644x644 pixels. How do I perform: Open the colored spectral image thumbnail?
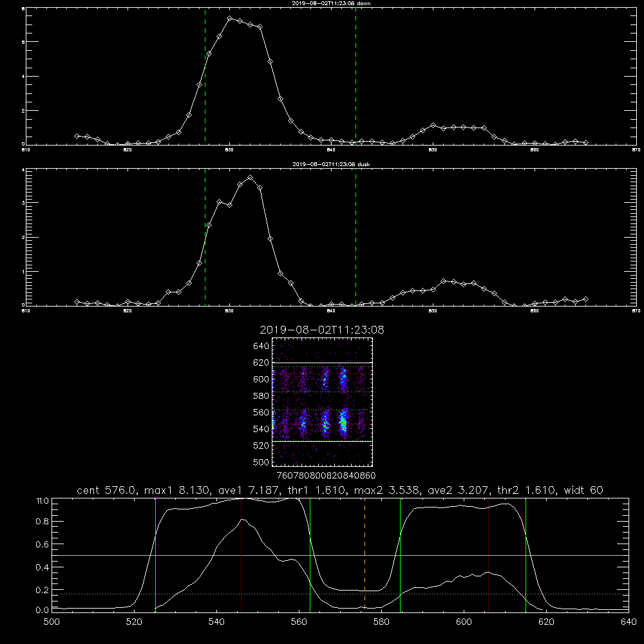coord(323,402)
